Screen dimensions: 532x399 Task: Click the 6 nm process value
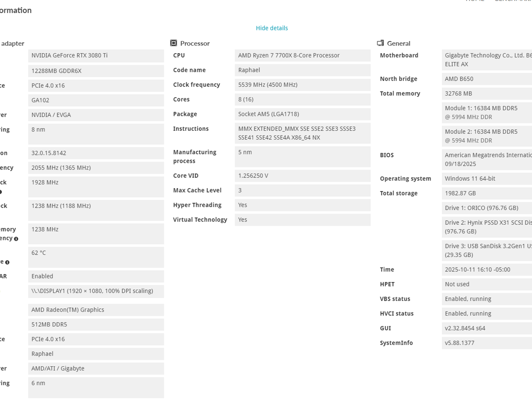96,388
